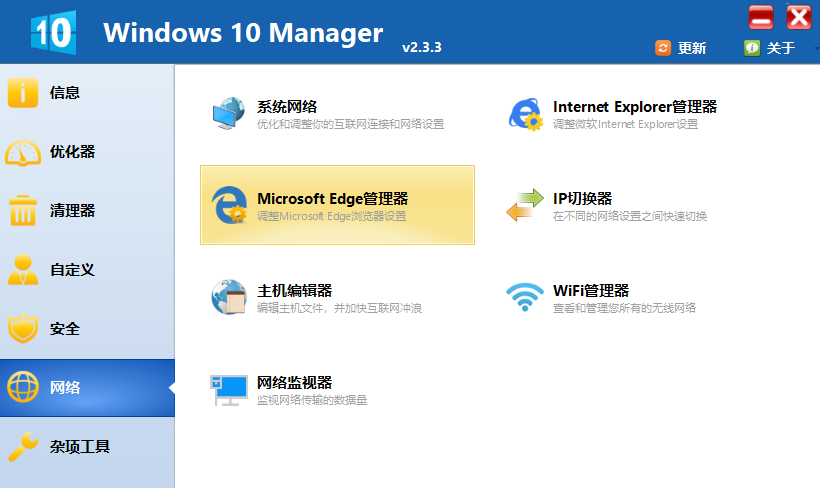Click the Windows 10 Manager title text

pos(243,33)
